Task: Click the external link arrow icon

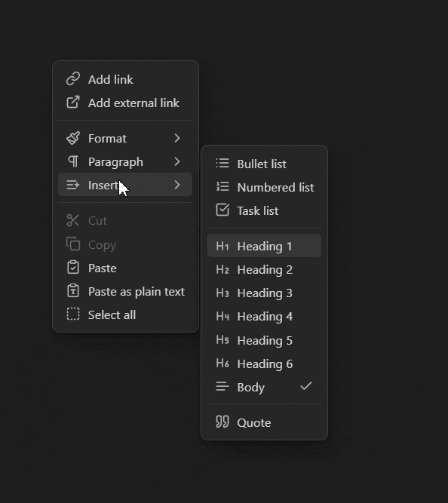Action: click(x=73, y=103)
